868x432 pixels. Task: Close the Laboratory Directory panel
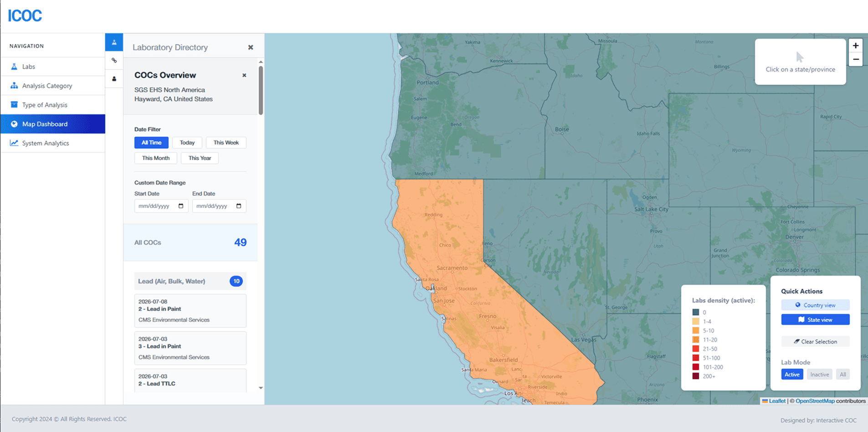[x=251, y=47]
